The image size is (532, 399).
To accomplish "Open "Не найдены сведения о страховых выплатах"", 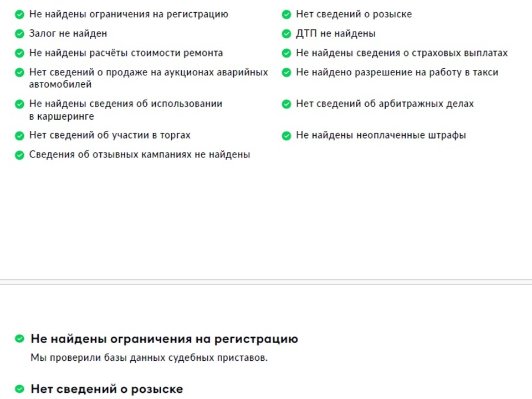I will pos(401,53).
